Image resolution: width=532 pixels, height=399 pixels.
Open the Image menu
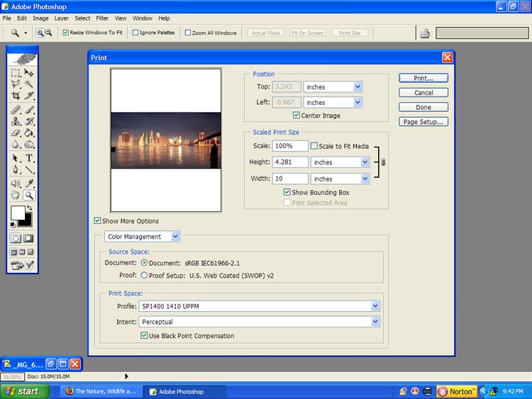pyautogui.click(x=40, y=18)
